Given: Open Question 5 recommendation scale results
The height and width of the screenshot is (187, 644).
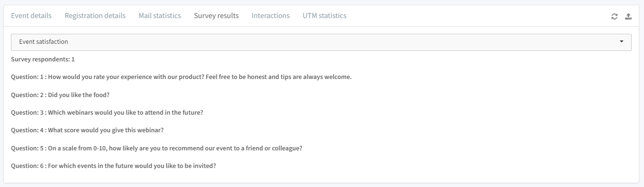Looking at the screenshot, I should (x=156, y=148).
